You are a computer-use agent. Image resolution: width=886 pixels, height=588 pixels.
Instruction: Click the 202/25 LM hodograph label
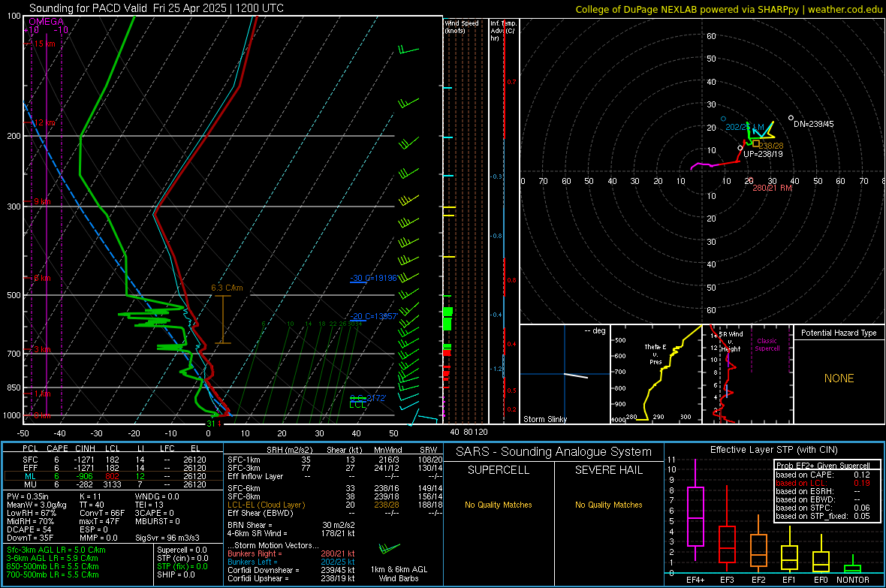(x=745, y=127)
